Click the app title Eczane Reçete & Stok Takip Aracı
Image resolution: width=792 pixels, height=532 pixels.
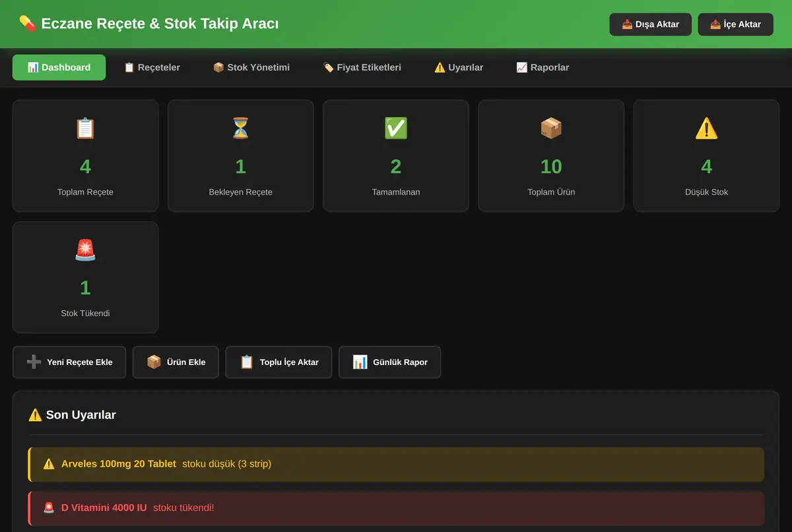[160, 24]
